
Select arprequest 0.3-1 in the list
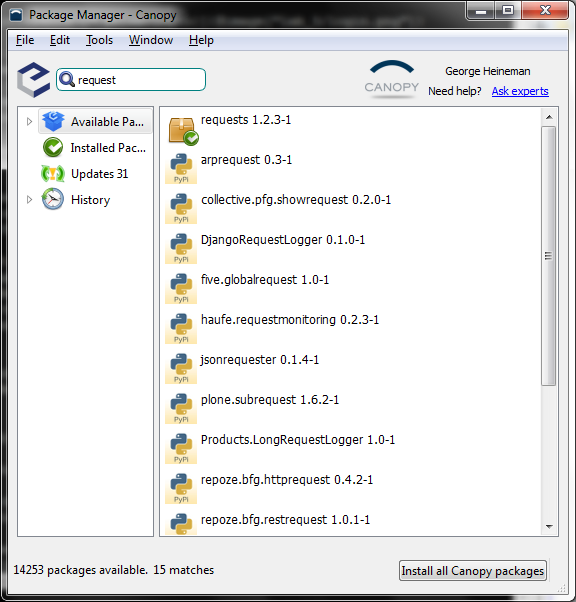[x=246, y=160]
